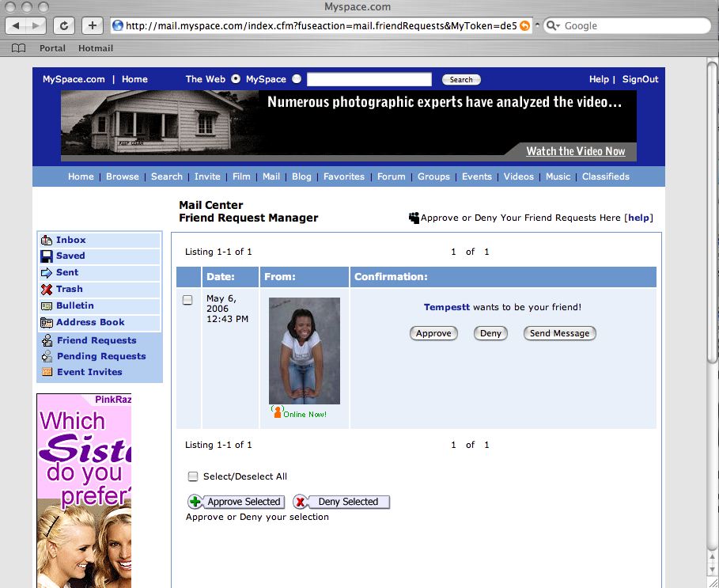Click the Approve button for Tempestt
719x588 pixels.
(x=433, y=333)
